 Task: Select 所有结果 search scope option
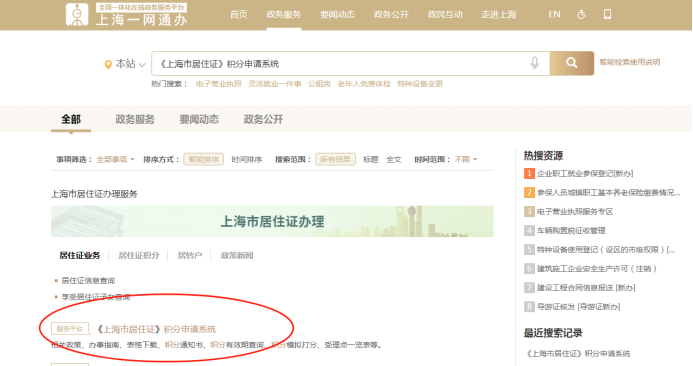[x=335, y=160]
